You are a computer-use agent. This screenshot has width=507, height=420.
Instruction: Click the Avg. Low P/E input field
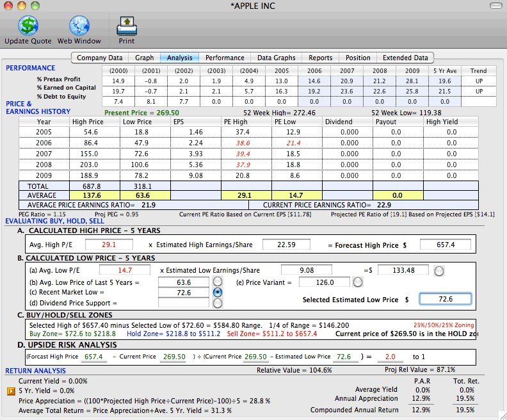(x=124, y=270)
